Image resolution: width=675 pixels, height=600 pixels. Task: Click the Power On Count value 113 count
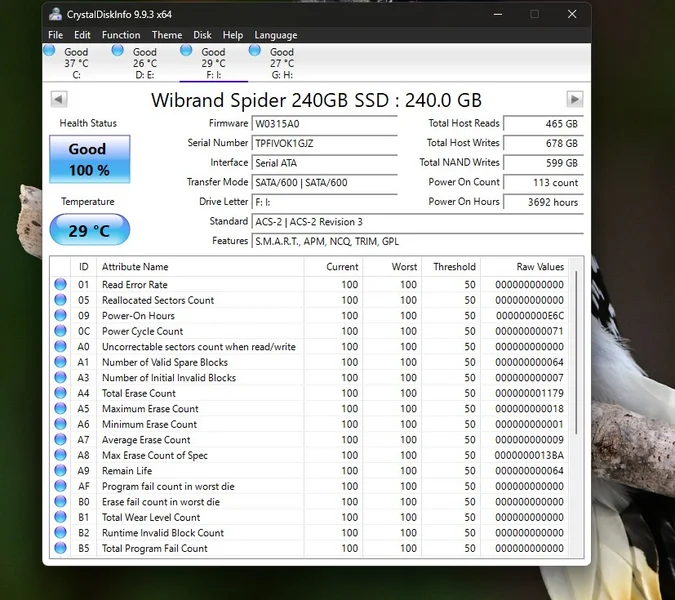pyautogui.click(x=543, y=182)
